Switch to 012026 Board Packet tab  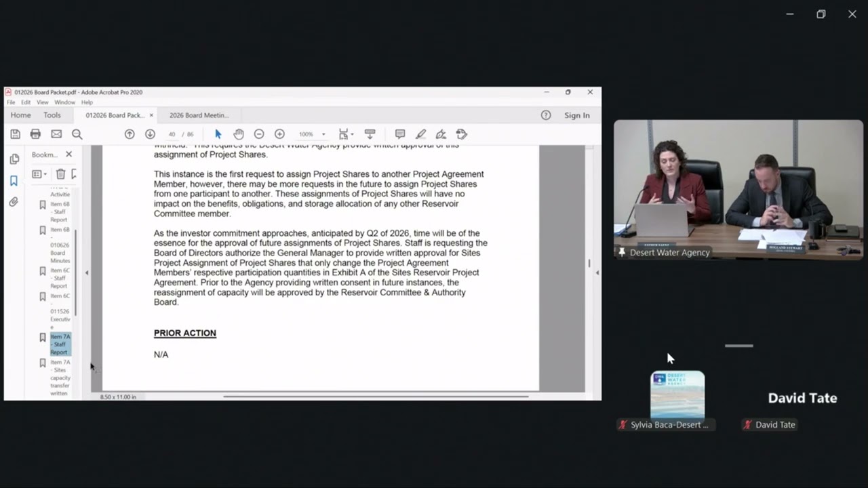(115, 115)
